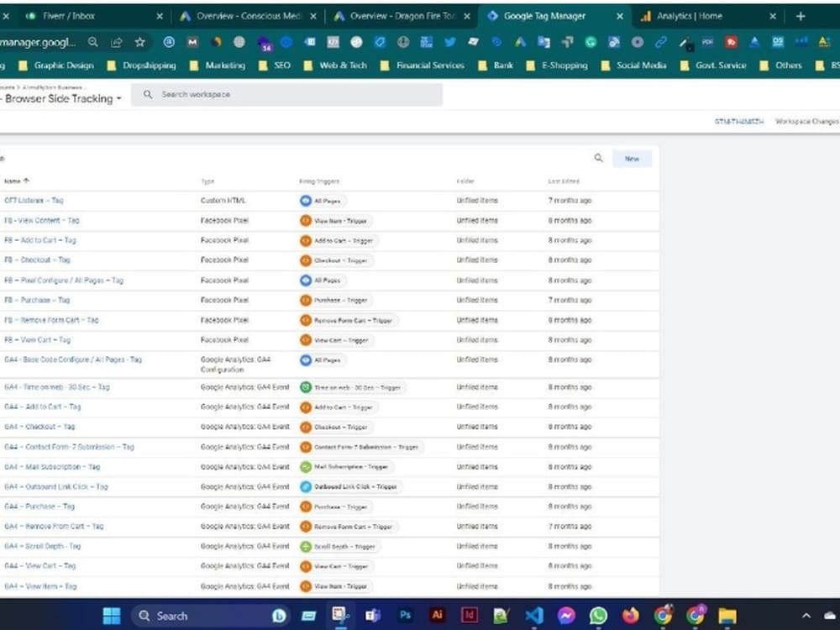
Task: Open the Twitter bird extension icon
Action: click(450, 42)
